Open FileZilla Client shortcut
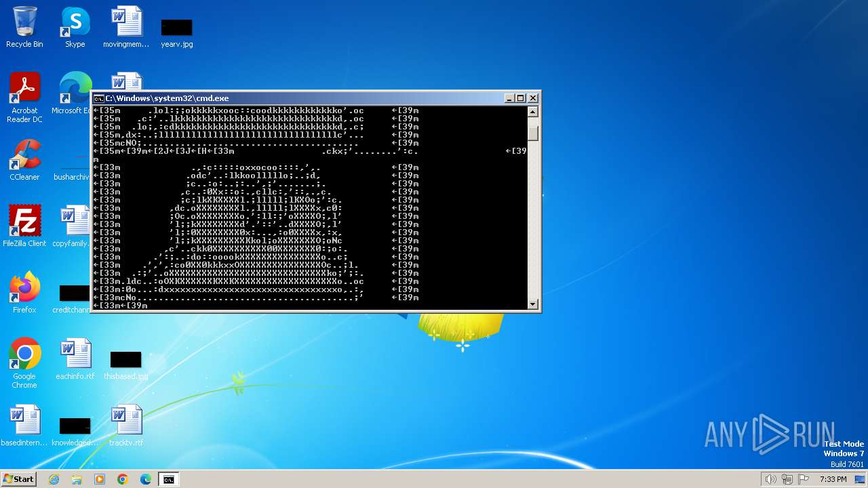 24,226
